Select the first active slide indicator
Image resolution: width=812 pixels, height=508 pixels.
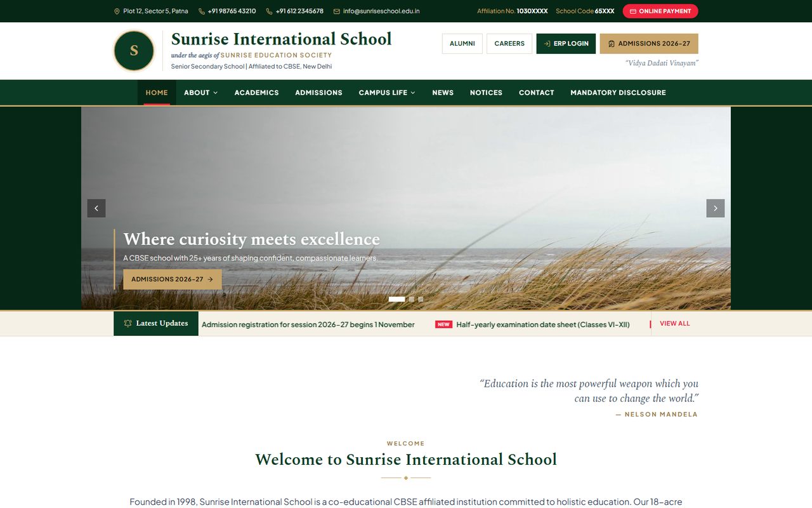tap(397, 299)
